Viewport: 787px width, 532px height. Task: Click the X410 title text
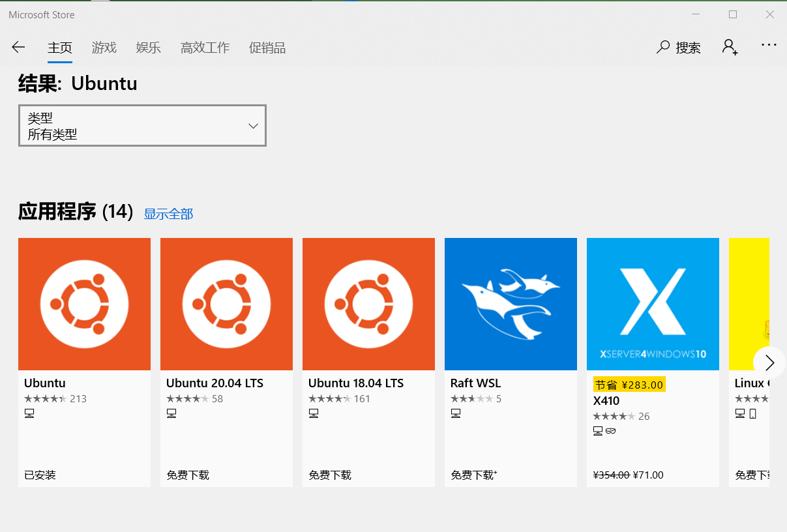606,401
